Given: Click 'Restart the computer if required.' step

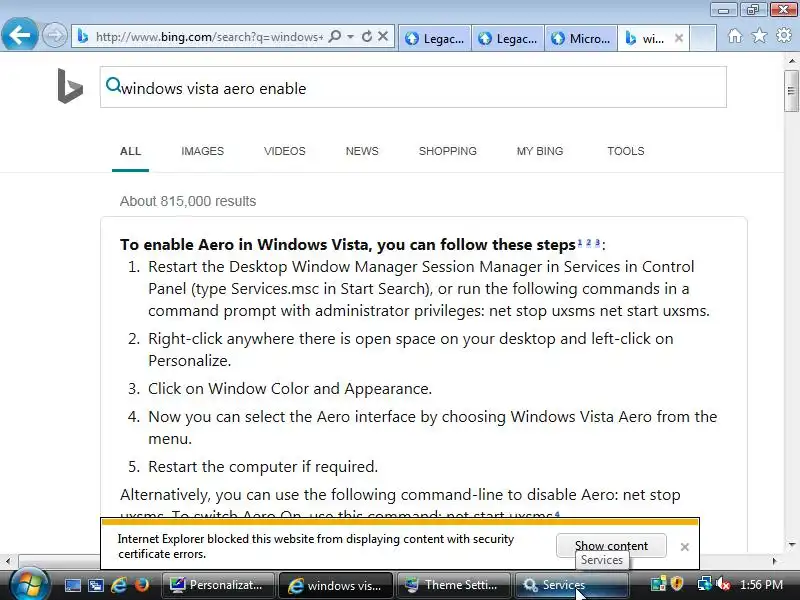Looking at the screenshot, I should (263, 466).
